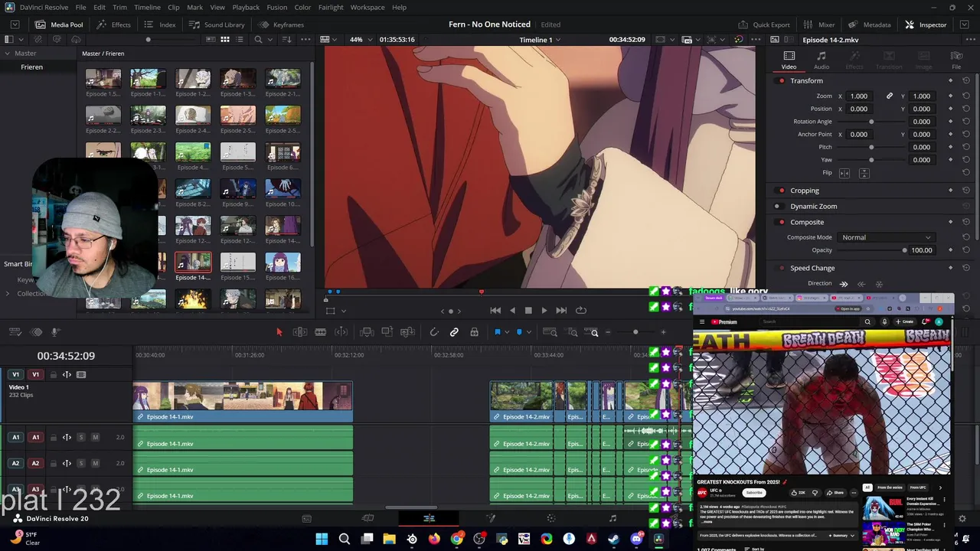The height and width of the screenshot is (551, 980).
Task: Open the Workspace menu
Action: [x=367, y=7]
